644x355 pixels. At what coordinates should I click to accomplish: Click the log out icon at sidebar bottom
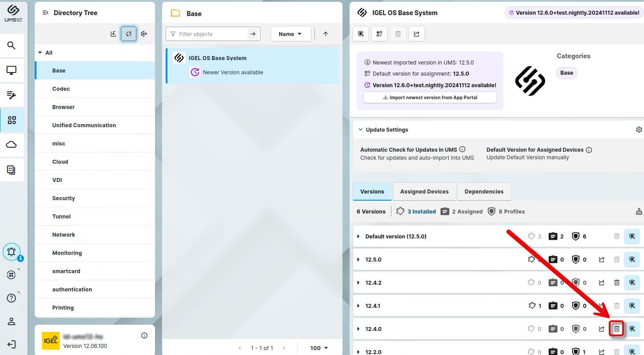coord(12,344)
